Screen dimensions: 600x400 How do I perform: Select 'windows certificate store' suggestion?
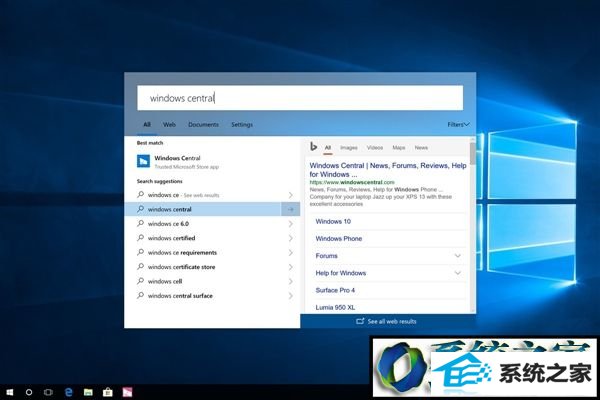tap(212, 267)
